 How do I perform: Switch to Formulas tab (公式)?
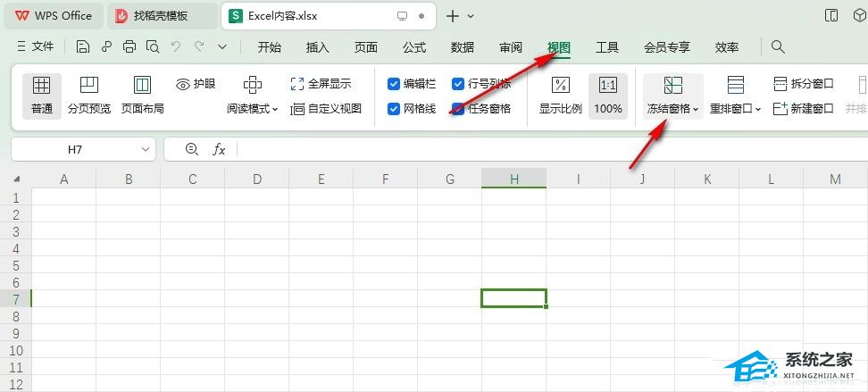pos(414,47)
